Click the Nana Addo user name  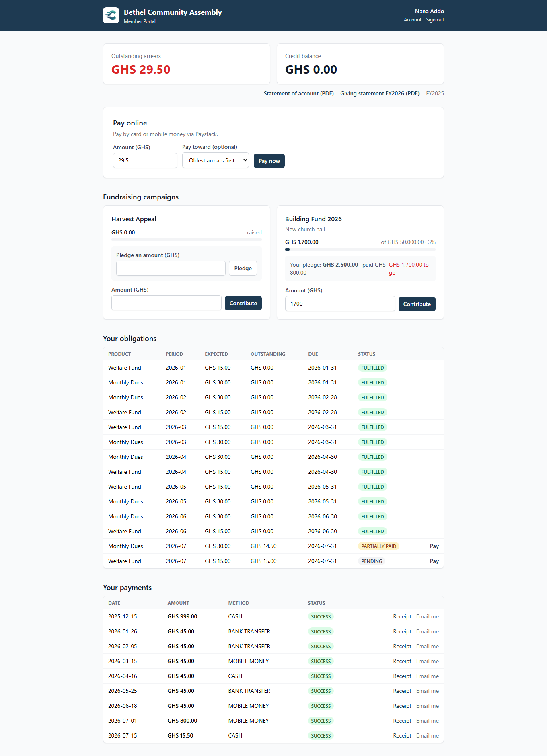coord(430,11)
